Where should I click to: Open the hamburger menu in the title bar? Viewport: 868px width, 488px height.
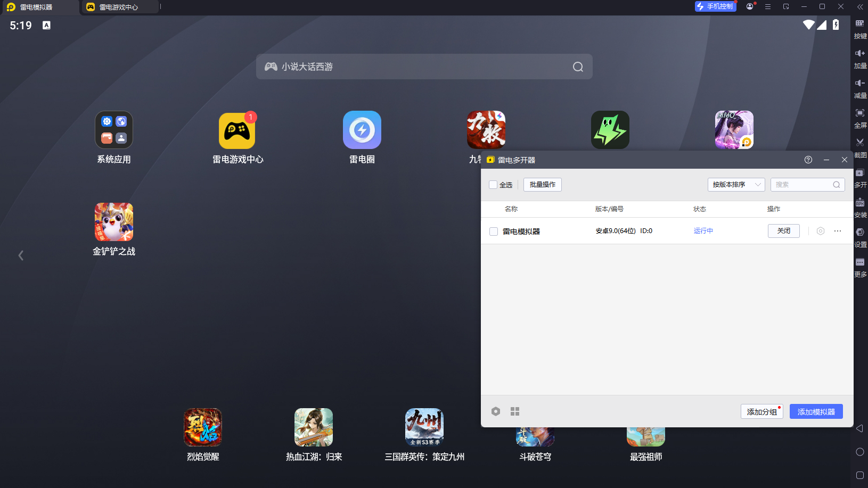click(768, 6)
